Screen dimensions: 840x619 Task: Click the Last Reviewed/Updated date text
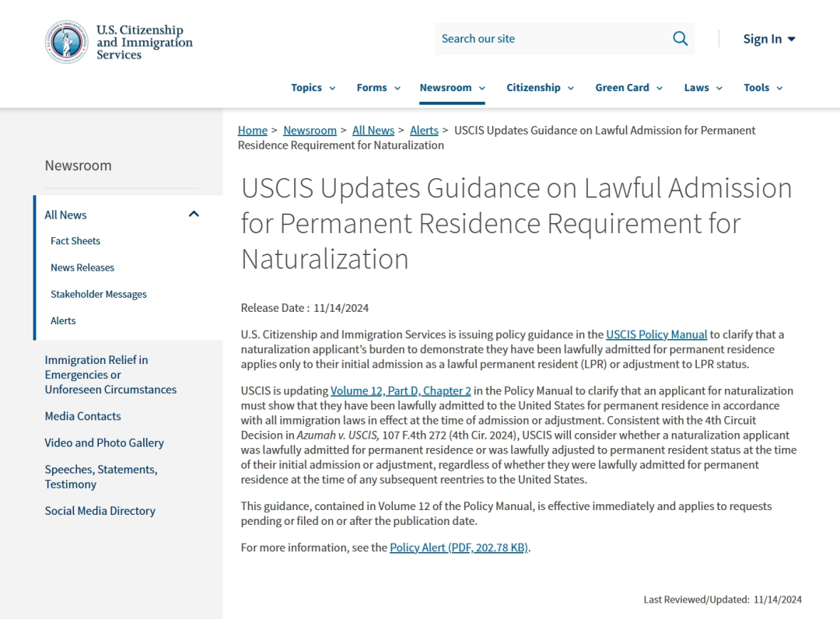722,600
